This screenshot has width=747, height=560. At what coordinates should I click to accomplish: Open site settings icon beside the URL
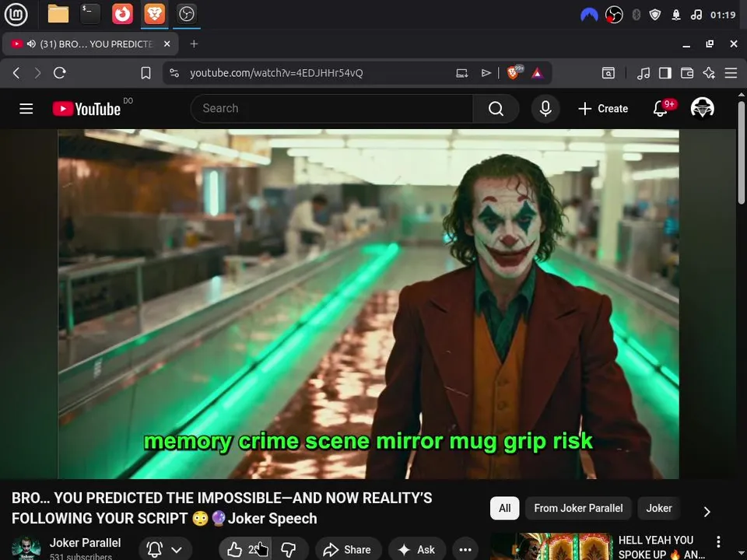(x=174, y=73)
